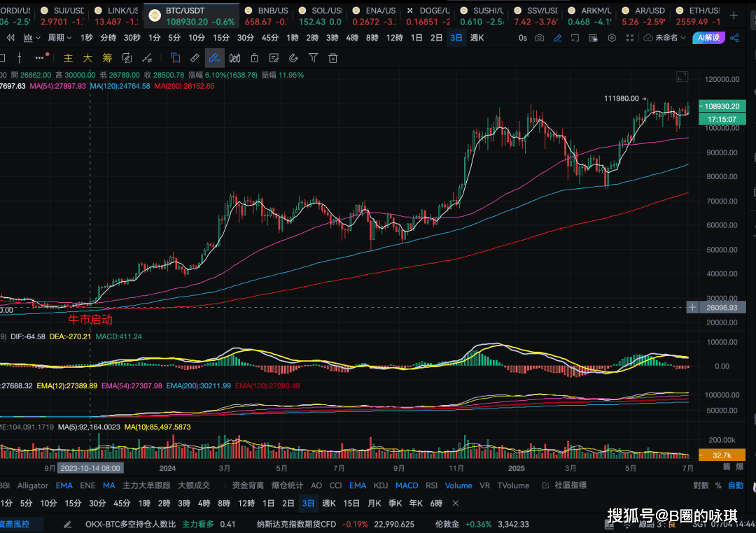Enable the KDJ indicator
This screenshot has height=533, width=756.
380,485
